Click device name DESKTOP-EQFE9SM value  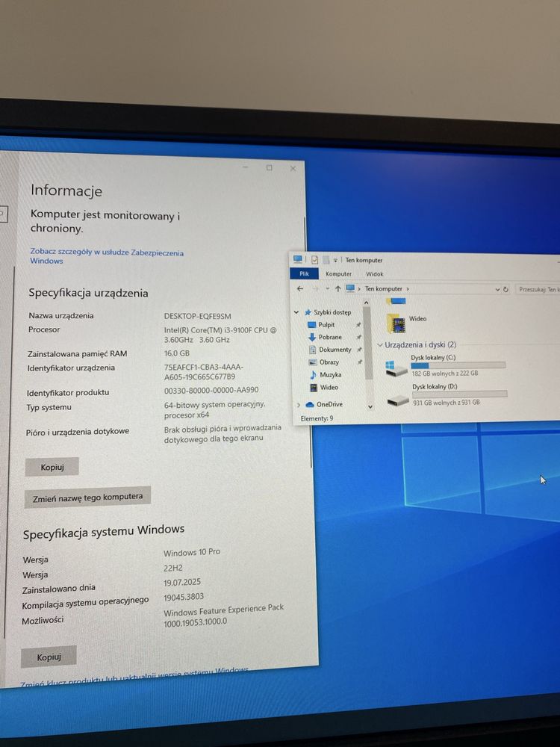point(197,316)
